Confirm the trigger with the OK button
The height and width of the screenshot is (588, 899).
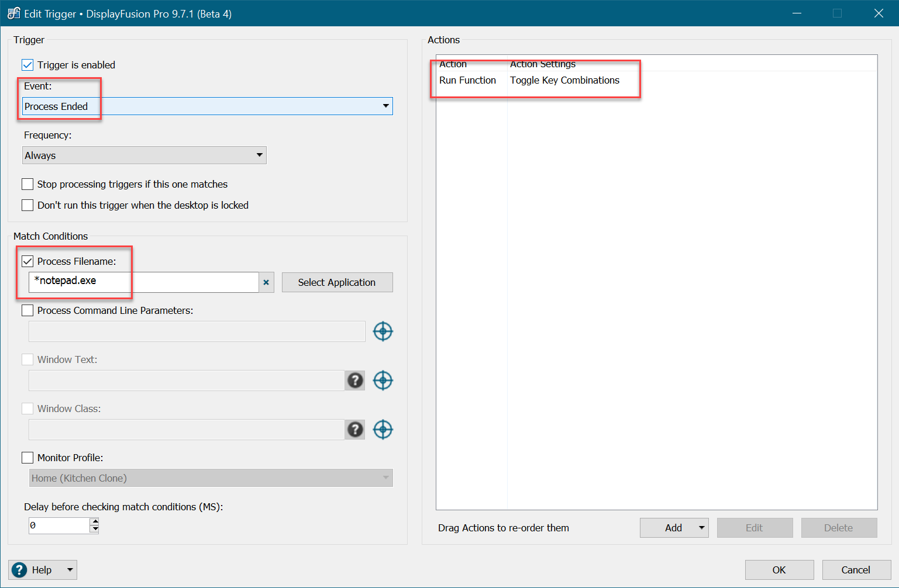pos(779,570)
